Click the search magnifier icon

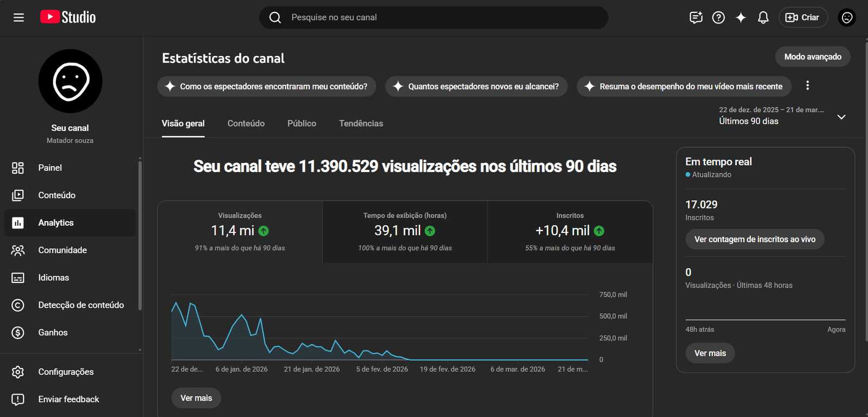coord(275,17)
